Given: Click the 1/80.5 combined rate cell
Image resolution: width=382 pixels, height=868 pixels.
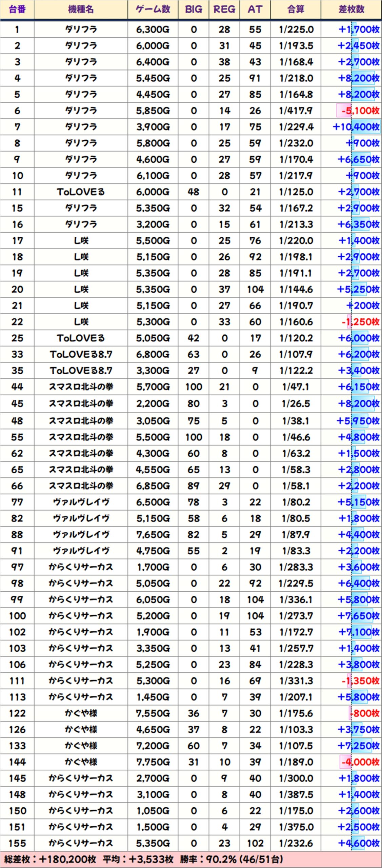Looking at the screenshot, I should pyautogui.click(x=296, y=518).
